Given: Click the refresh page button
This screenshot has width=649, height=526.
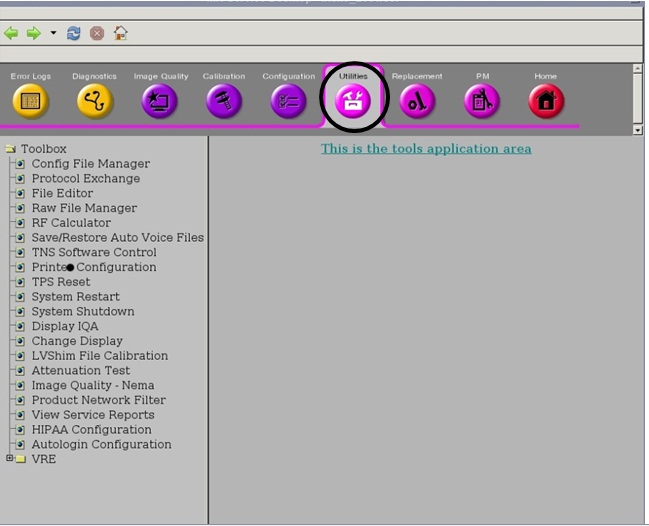Looking at the screenshot, I should (74, 33).
